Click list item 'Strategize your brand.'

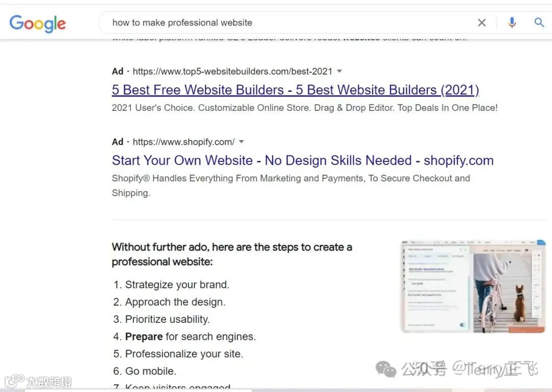[x=177, y=284]
